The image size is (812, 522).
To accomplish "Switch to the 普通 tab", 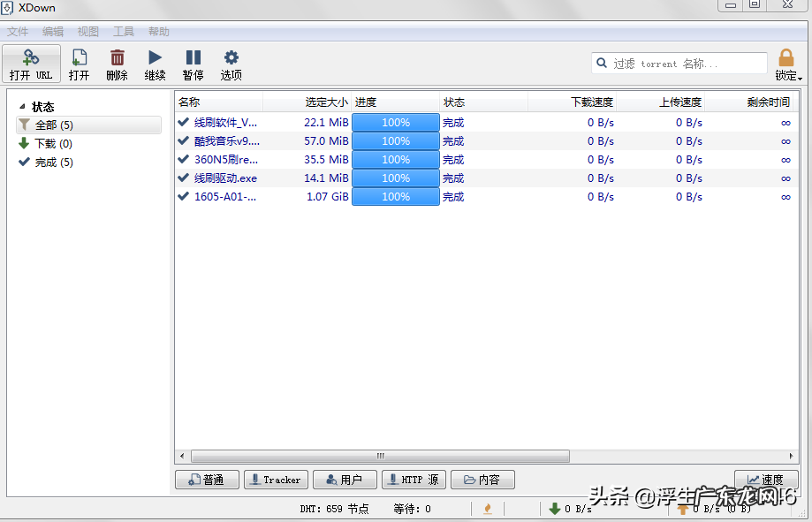I will (x=207, y=480).
